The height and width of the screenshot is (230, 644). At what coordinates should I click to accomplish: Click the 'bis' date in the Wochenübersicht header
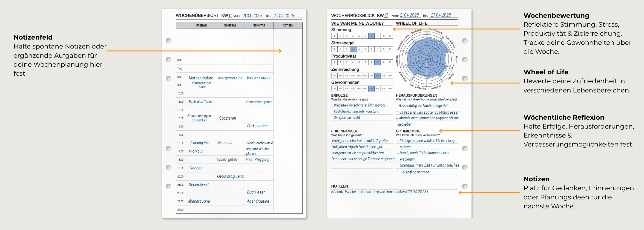coord(284,15)
